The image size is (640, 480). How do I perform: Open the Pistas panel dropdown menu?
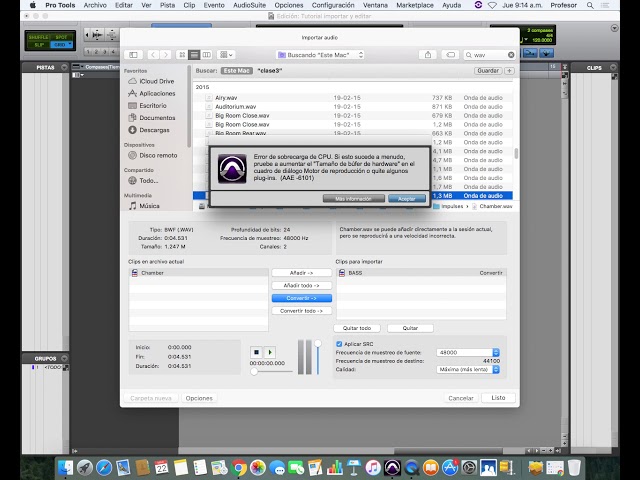coord(64,67)
